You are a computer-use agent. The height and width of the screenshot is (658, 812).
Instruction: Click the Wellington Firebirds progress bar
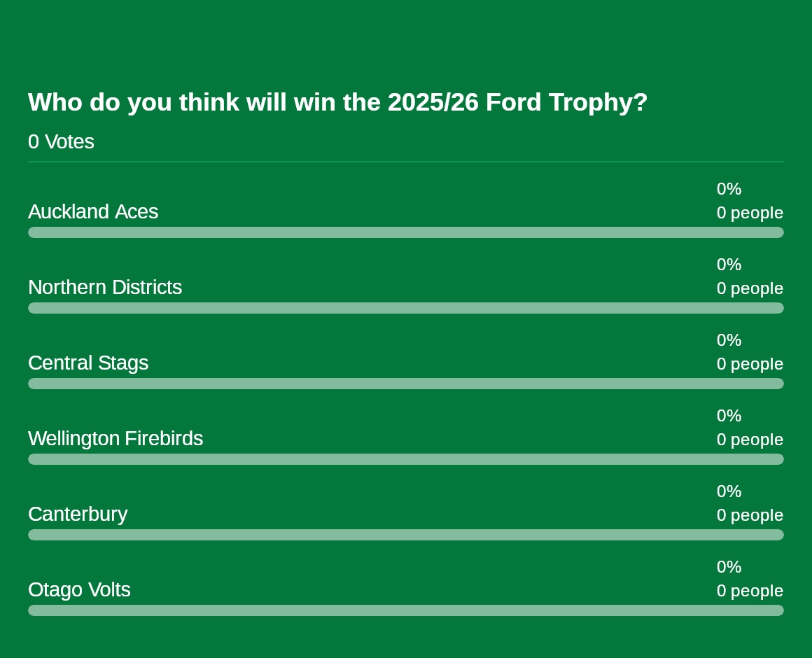(406, 459)
